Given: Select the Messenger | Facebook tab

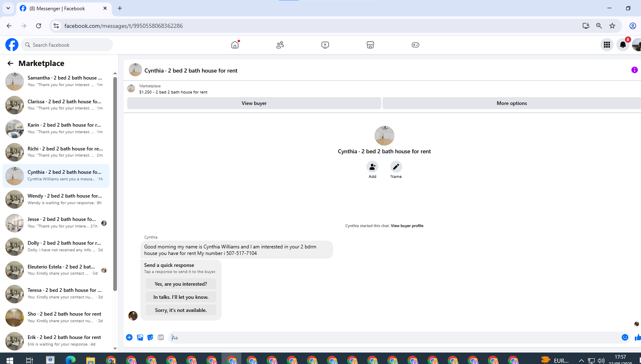Looking at the screenshot, I should click(64, 8).
